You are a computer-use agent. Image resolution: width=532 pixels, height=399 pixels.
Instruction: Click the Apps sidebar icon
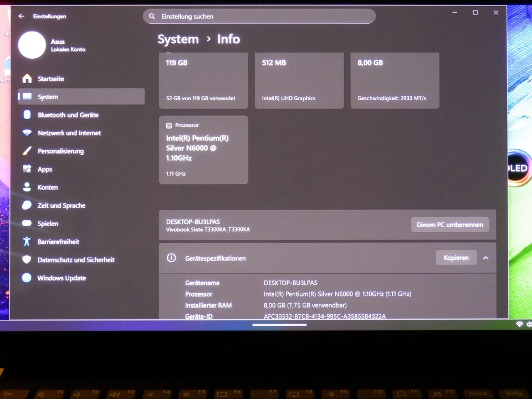[x=27, y=169]
